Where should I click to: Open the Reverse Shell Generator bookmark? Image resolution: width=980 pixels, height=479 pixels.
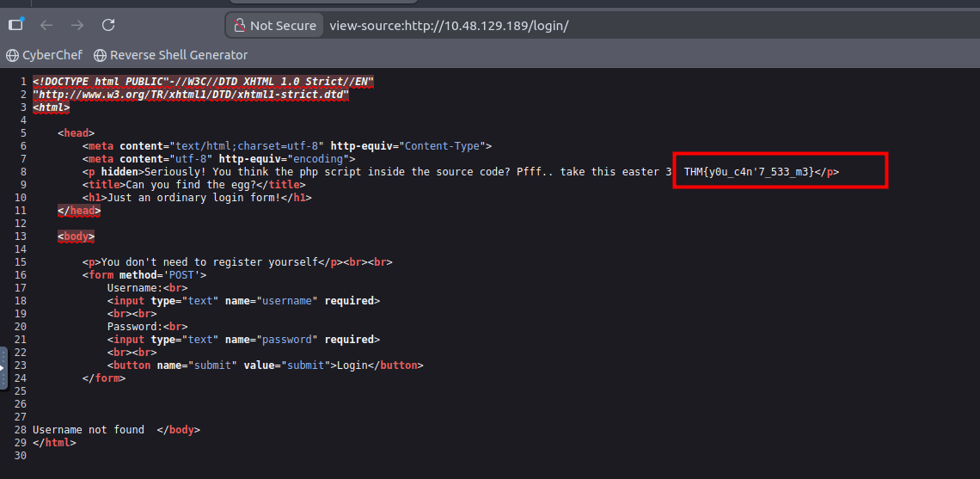(x=179, y=55)
